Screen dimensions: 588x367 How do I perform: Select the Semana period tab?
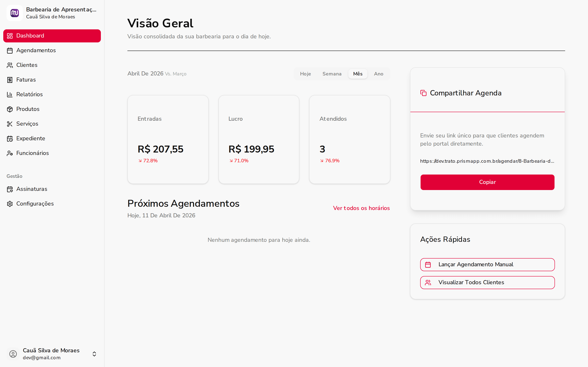click(x=332, y=74)
